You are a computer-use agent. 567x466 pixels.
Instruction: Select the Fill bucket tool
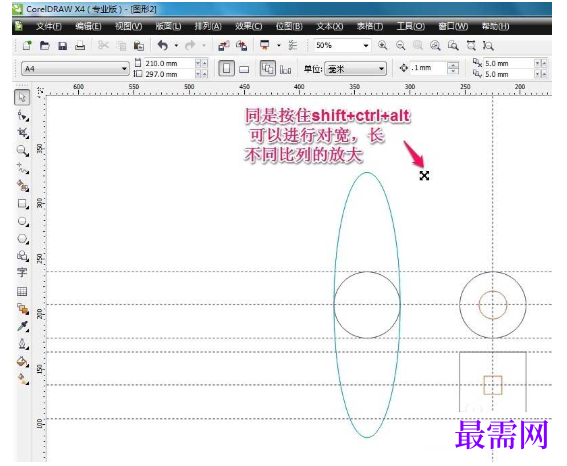[23, 361]
